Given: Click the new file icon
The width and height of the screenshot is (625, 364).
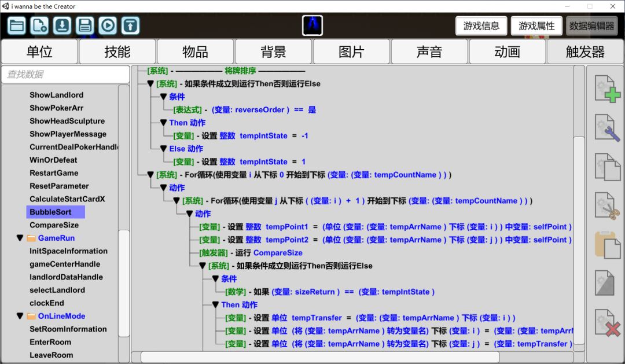Looking at the screenshot, I should 39,25.
